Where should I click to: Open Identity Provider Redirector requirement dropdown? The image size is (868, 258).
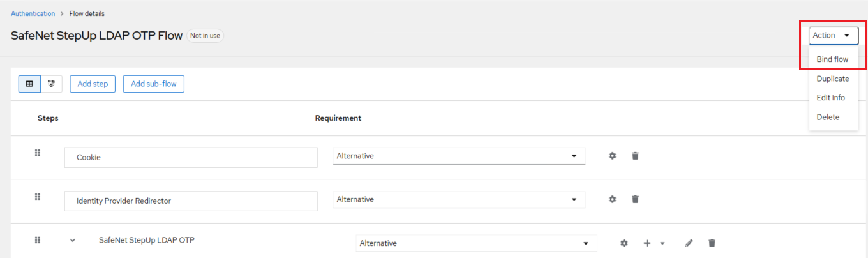459,199
